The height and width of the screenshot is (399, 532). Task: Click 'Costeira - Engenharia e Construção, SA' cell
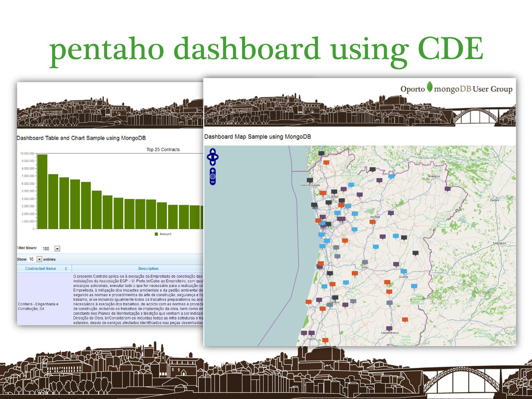point(38,307)
